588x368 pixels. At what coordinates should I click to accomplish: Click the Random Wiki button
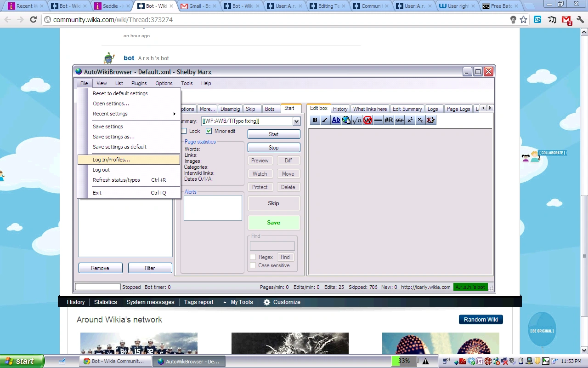[481, 320]
